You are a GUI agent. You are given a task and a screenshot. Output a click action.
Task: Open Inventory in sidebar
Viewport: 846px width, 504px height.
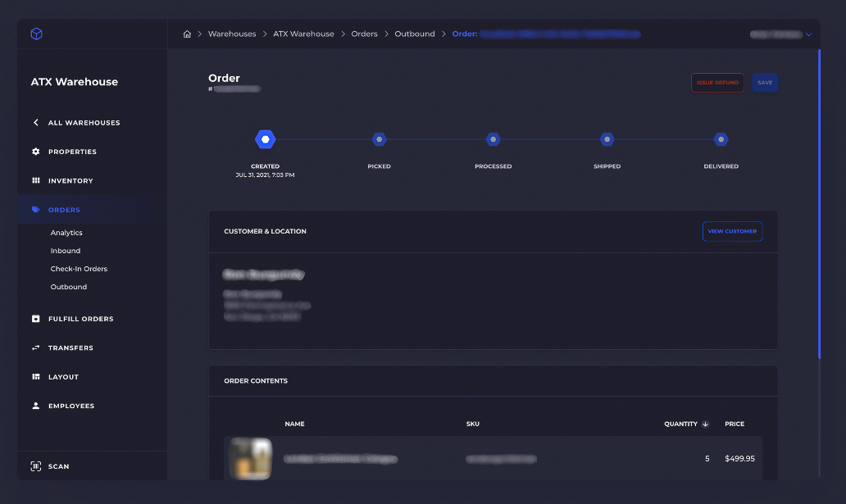(x=70, y=181)
